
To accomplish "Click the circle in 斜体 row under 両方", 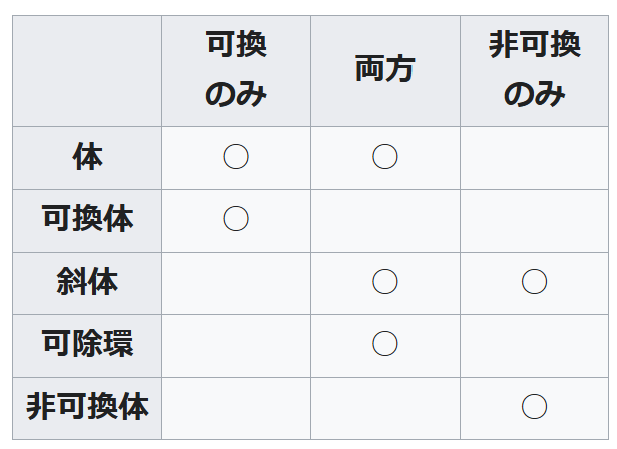I will pos(385,282).
